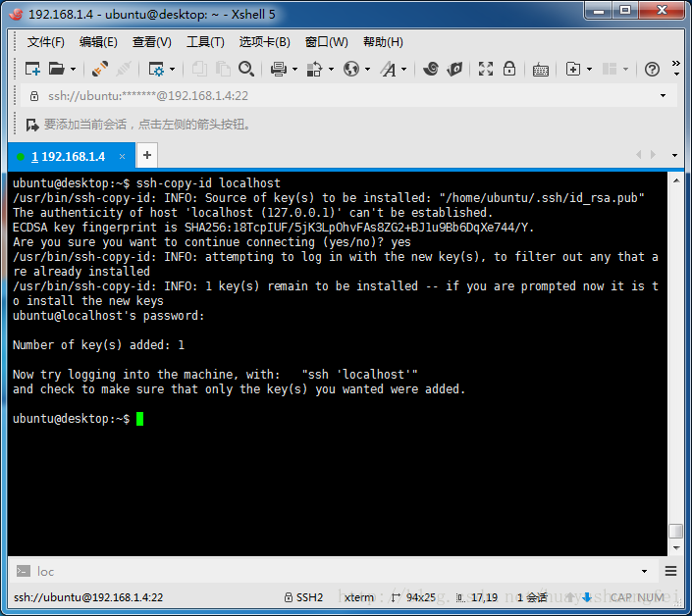Open compose bar hamburger menu

[x=670, y=572]
